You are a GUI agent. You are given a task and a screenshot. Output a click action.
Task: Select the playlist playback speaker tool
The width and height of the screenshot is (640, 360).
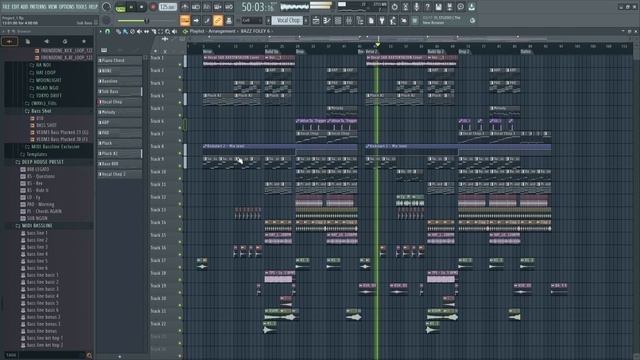175,31
